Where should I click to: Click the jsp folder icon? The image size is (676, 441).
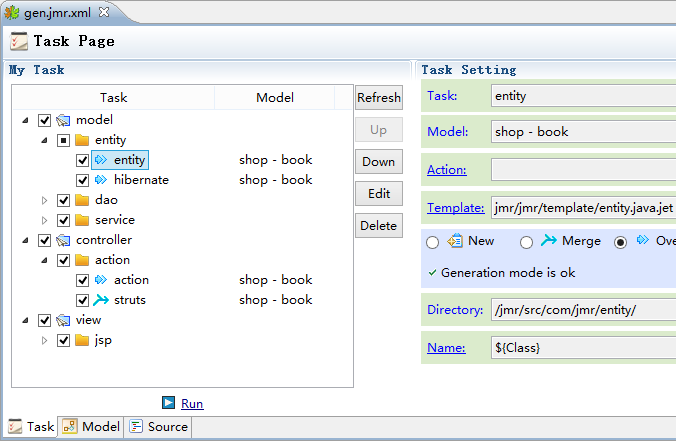coord(82,340)
